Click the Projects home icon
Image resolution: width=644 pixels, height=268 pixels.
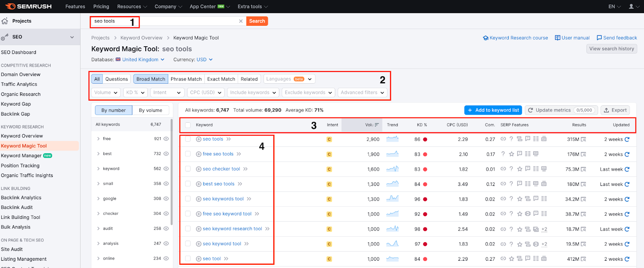tap(5, 21)
